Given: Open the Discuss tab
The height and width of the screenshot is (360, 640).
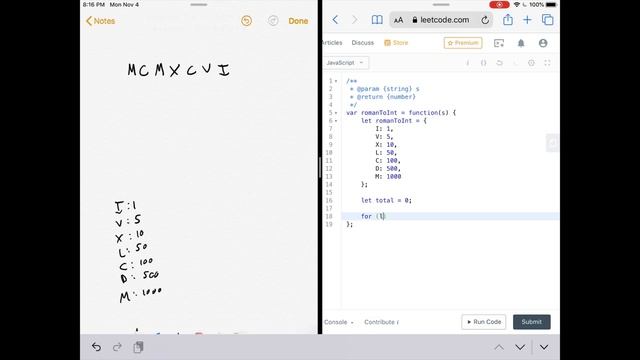Looking at the screenshot, I should click(x=362, y=42).
